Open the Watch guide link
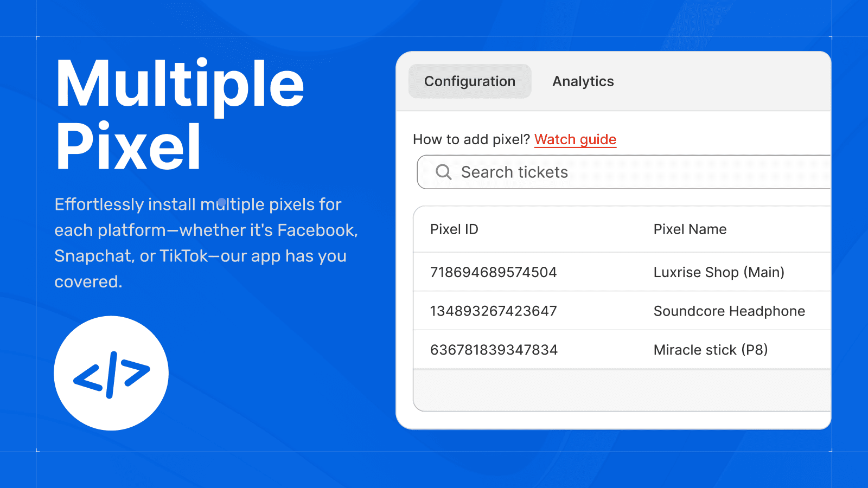The width and height of the screenshot is (868, 488). click(575, 139)
